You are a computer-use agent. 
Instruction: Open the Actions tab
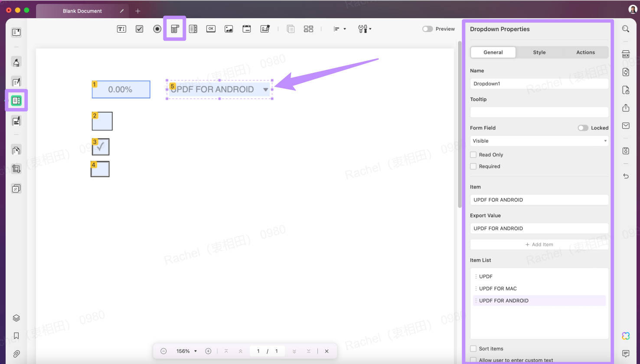click(x=585, y=52)
